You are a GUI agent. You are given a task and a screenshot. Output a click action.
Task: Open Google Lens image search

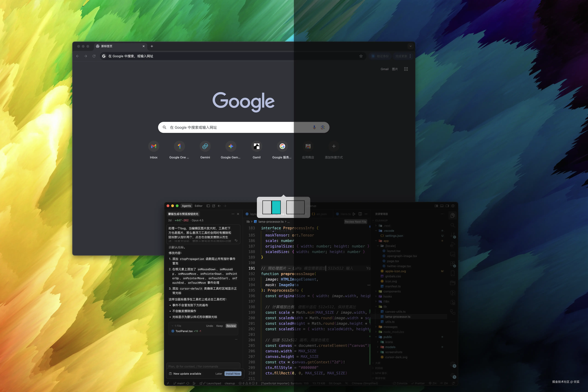point(323,127)
